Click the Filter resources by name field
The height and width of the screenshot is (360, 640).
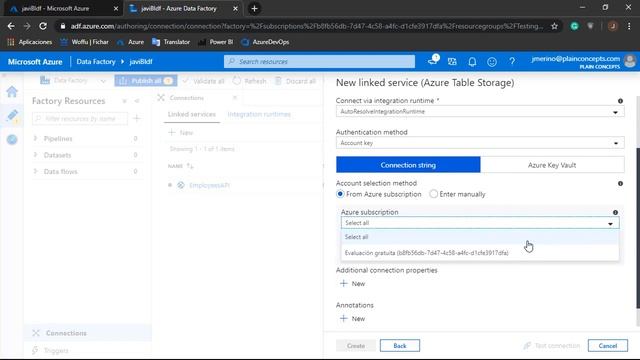80,118
